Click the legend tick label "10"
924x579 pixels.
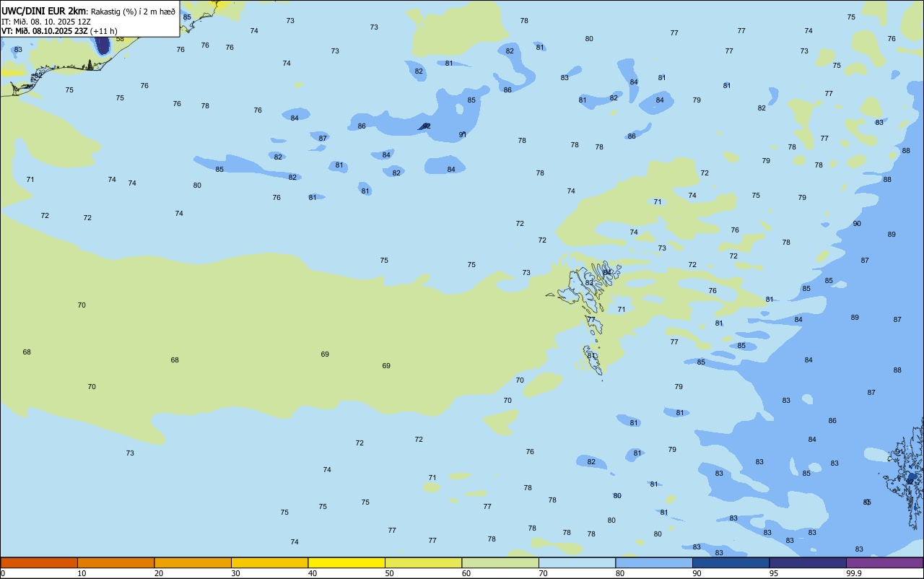pyautogui.click(x=82, y=573)
